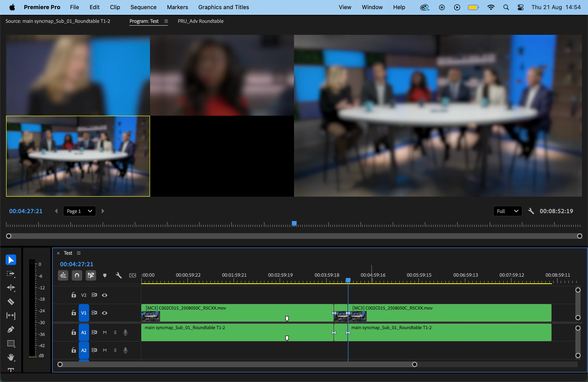The width and height of the screenshot is (588, 382).
Task: Open the Sequence menu
Action: point(143,7)
